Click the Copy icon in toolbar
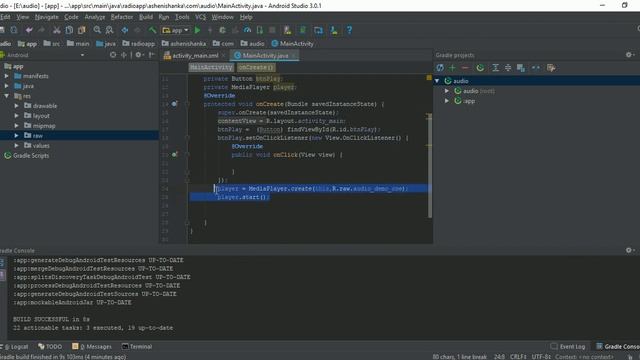This screenshot has width=640, height=360. point(69,30)
